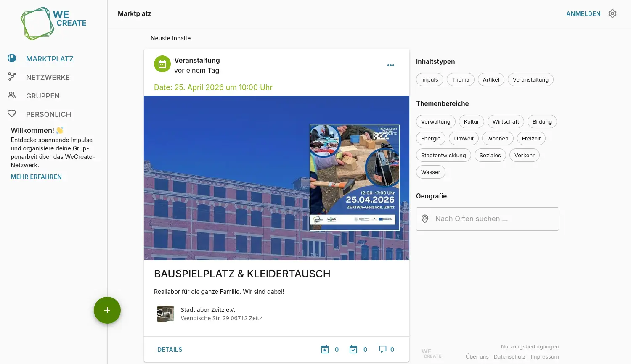Open settings via the gear icon

612,13
